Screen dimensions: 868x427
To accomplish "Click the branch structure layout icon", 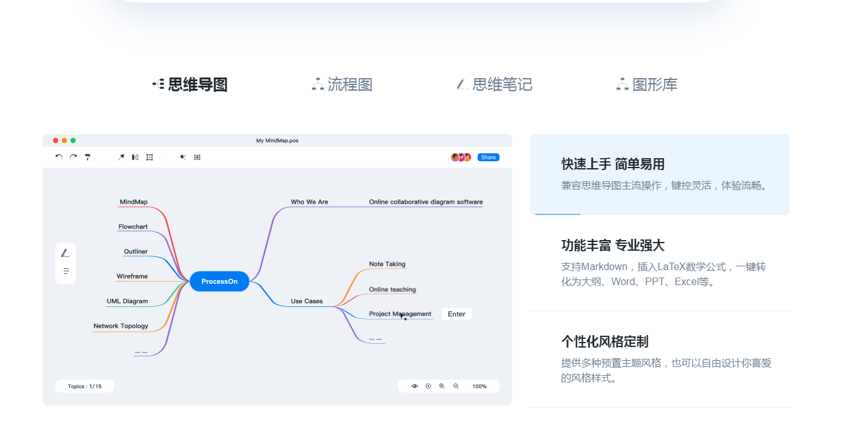I will coord(135,158).
